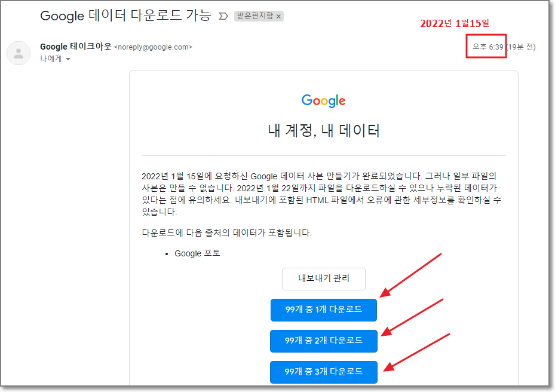
Task: Click the text 다운로드에 다음 출처의 데이터가 포함됩니다
Action: (226, 232)
